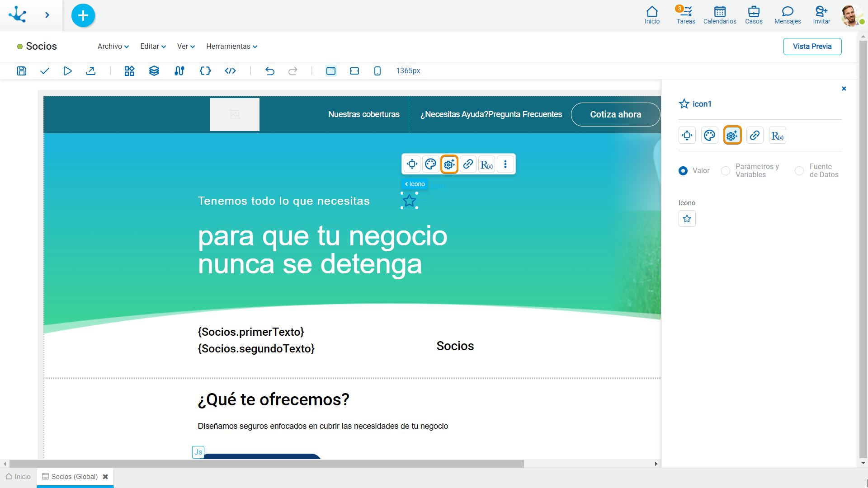The image size is (868, 488).
Task: Select the star icon element on canvas
Action: [410, 201]
